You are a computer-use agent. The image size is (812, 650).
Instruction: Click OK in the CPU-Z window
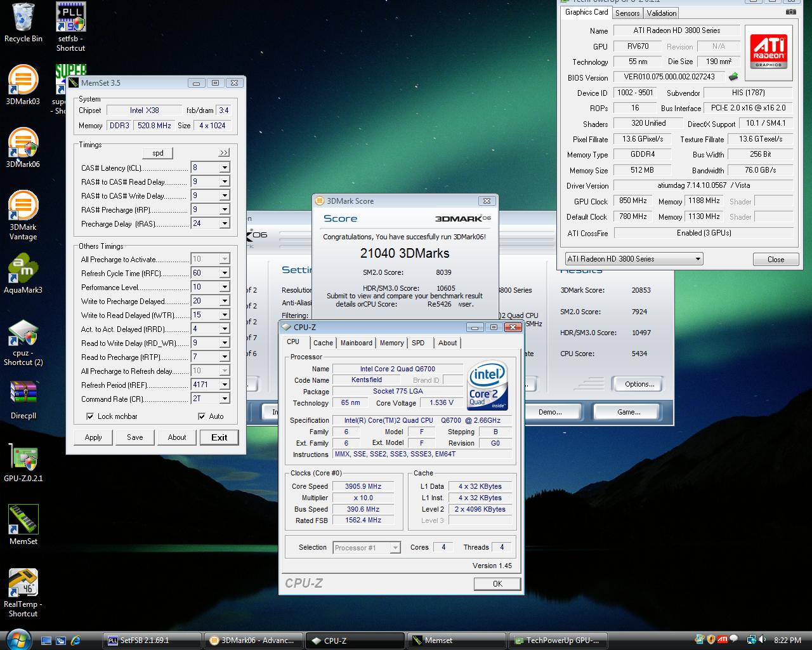click(x=497, y=584)
